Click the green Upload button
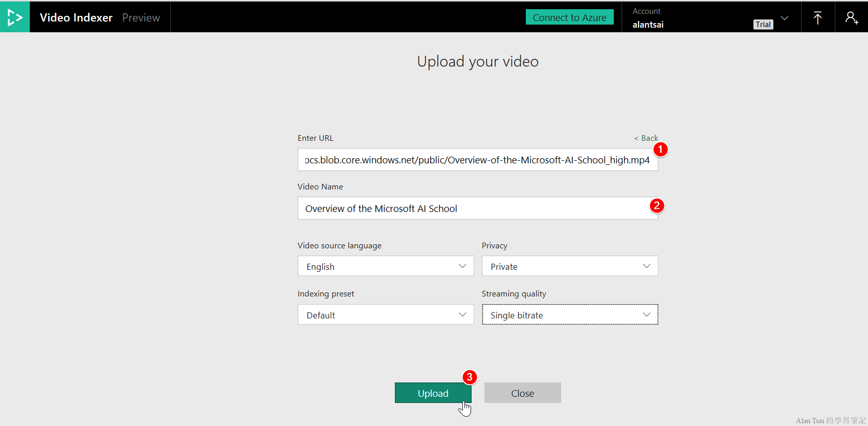 coord(433,393)
